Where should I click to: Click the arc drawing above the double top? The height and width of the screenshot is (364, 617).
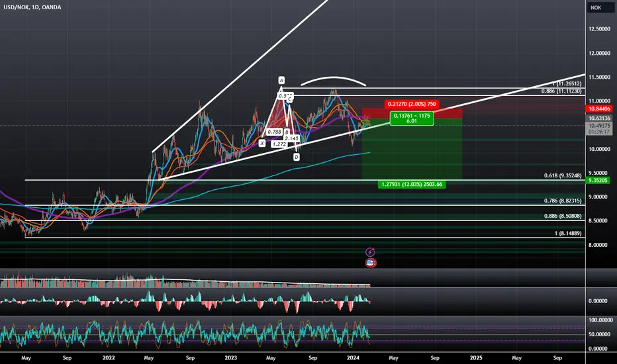(334, 79)
